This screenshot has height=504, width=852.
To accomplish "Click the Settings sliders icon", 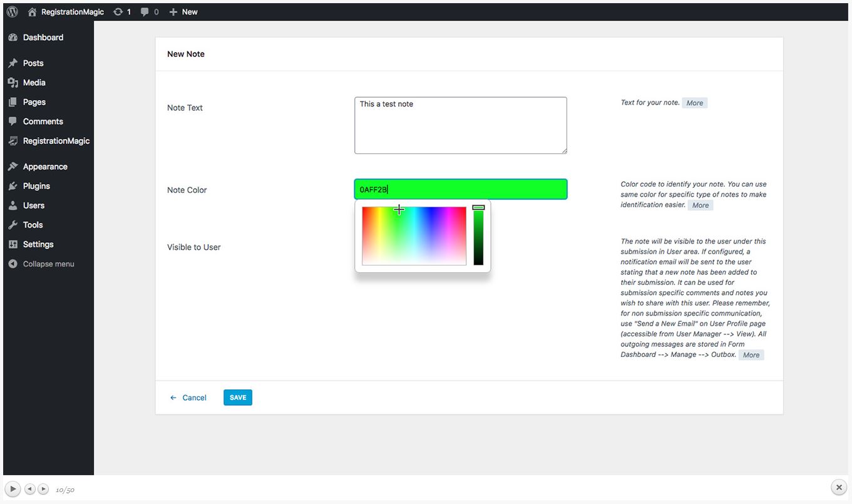I will pos(13,244).
